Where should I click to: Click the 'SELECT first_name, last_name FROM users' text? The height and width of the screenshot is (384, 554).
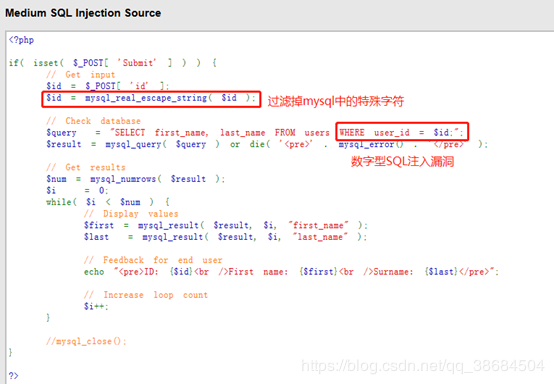222,133
